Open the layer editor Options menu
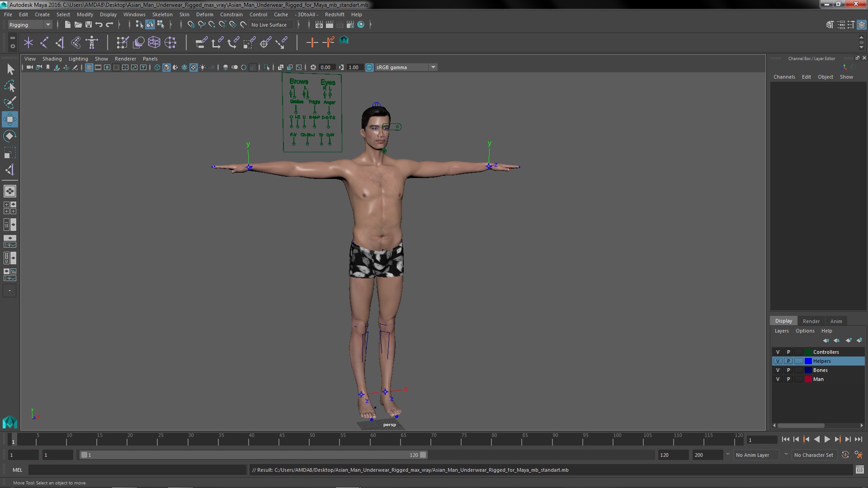 (805, 331)
